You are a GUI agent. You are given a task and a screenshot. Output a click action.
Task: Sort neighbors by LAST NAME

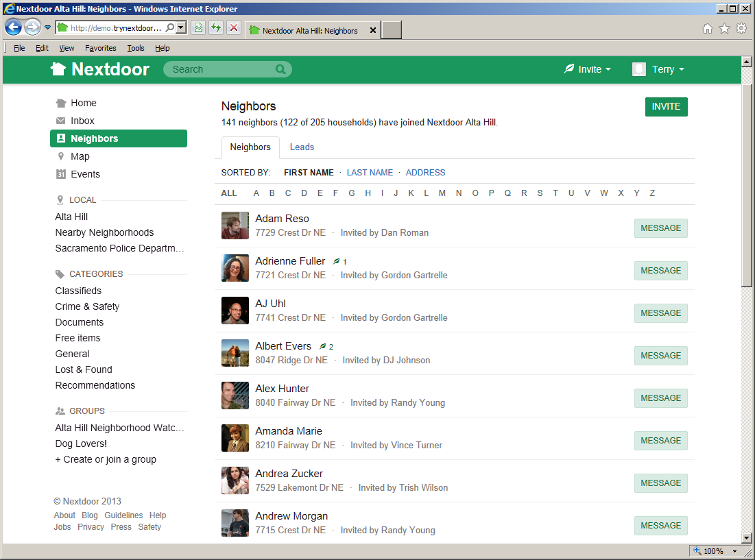coord(370,173)
